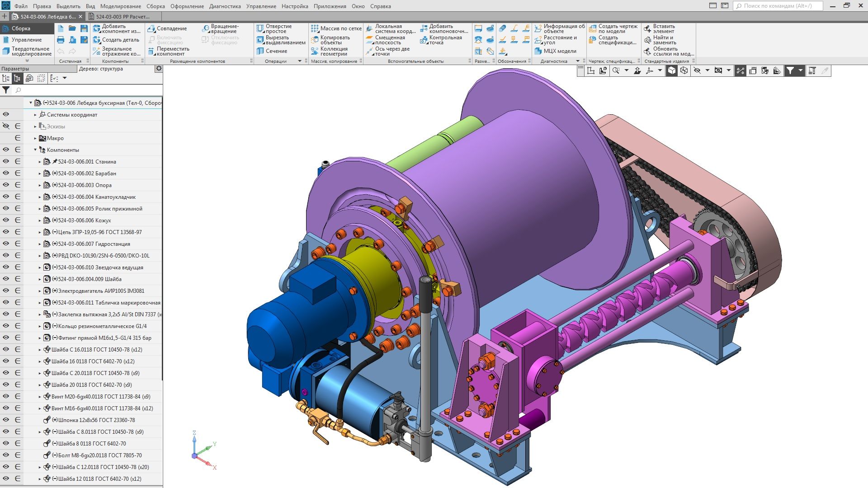Click Создать деталь component tool
Image resolution: width=868 pixels, height=488 pixels.
pyautogui.click(x=116, y=40)
